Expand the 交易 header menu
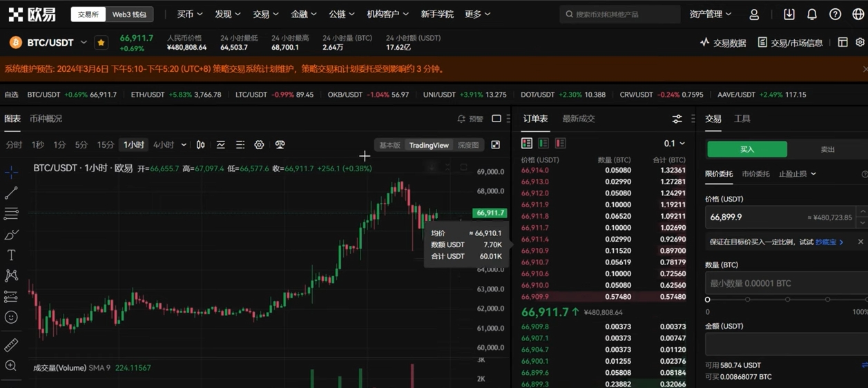This screenshot has height=388, width=868. pos(266,14)
